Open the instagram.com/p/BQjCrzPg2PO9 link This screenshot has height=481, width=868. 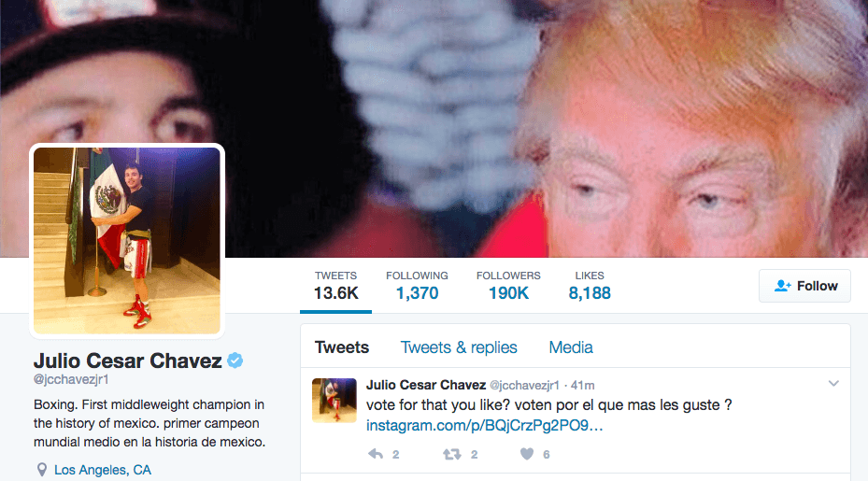point(484,425)
